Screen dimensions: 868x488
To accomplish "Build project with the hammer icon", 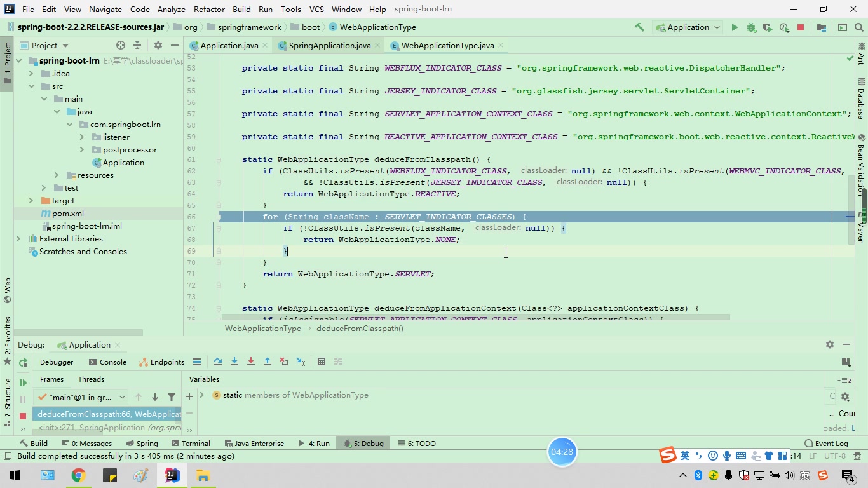I will coord(640,27).
